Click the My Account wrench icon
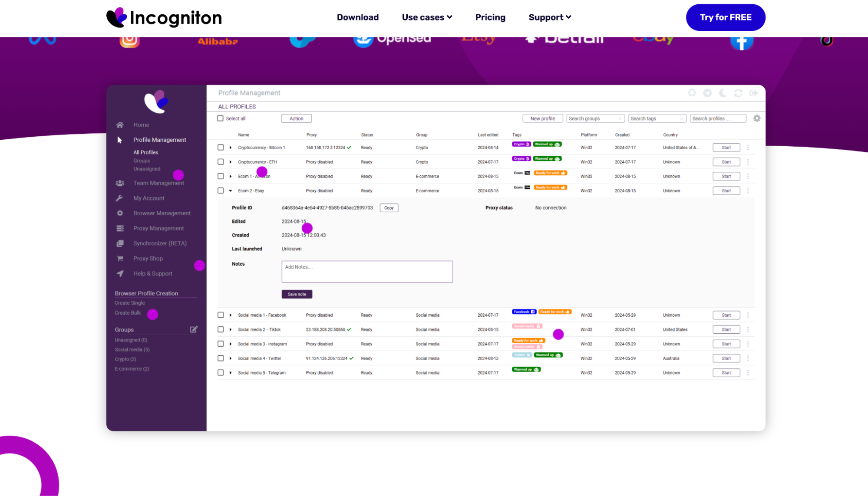This screenshot has width=868, height=496. [119, 198]
